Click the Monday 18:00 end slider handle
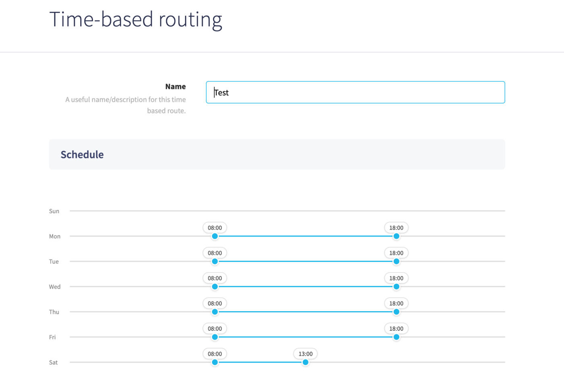This screenshot has width=564, height=392. 396,236
